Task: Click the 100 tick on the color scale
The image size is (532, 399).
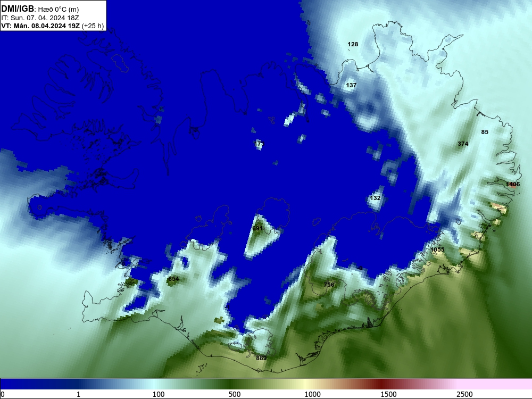Action: 159,394
